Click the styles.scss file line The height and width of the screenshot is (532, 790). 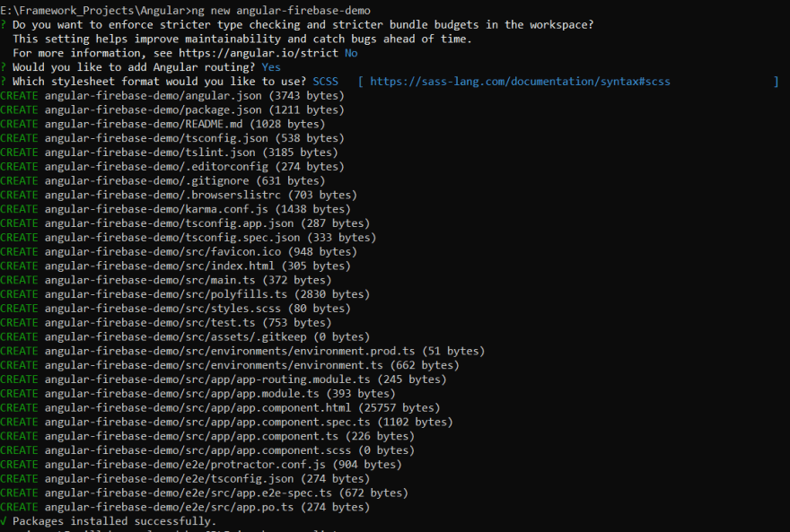pos(175,309)
